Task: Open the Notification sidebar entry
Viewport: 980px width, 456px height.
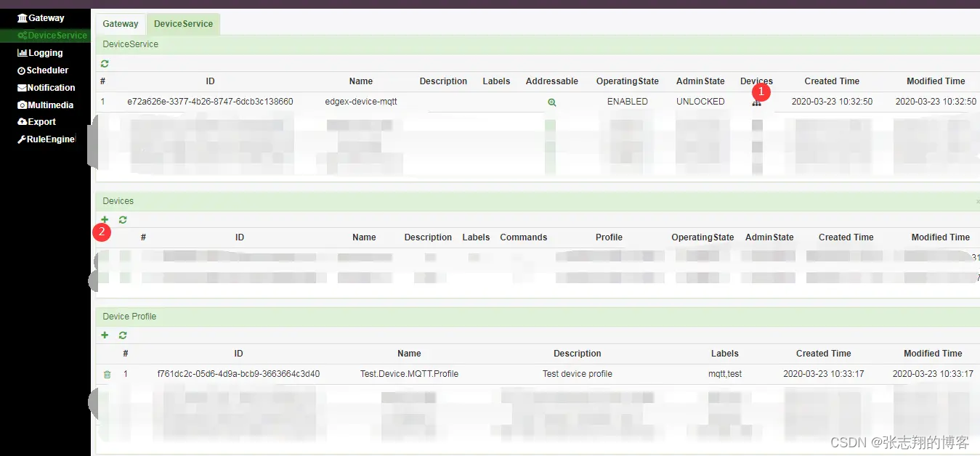Action: (46, 88)
